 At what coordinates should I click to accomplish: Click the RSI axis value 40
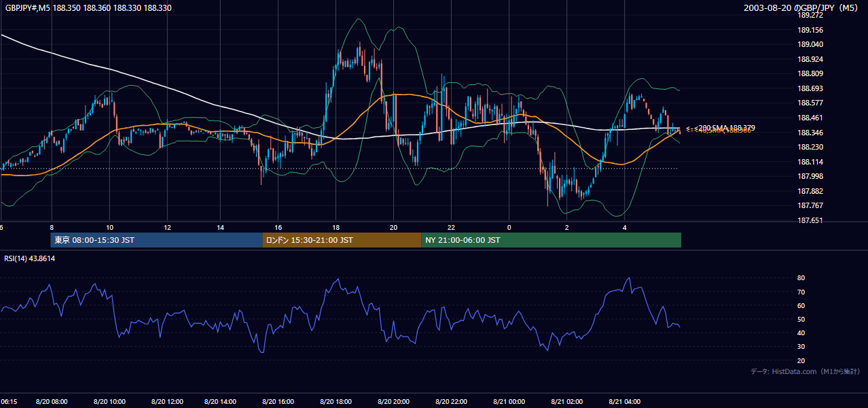click(801, 333)
